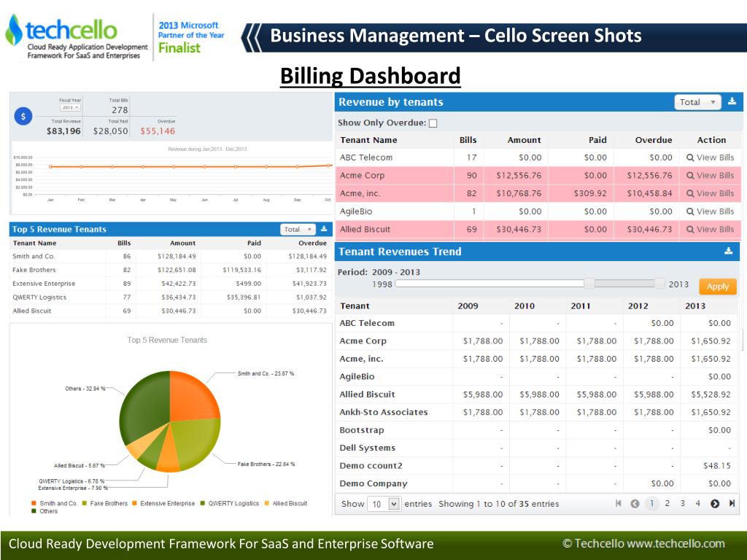Click the QWERTY Logistics legend swatch
Image resolution: width=747 pixels, height=560 pixels.
(x=203, y=503)
